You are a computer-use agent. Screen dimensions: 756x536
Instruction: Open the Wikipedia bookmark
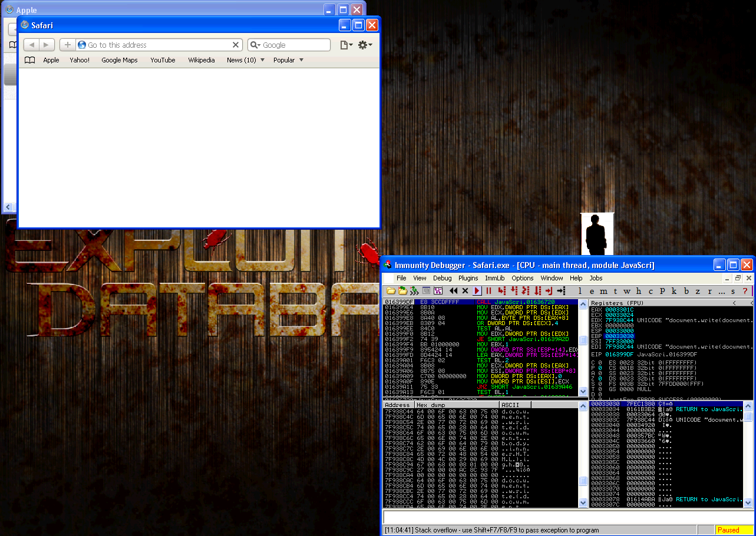[x=202, y=60]
